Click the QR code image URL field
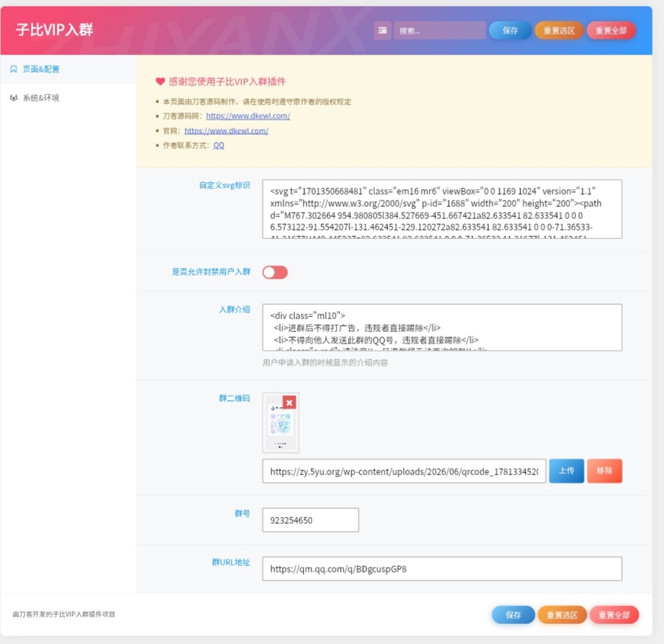This screenshot has height=644, width=664. (x=404, y=472)
